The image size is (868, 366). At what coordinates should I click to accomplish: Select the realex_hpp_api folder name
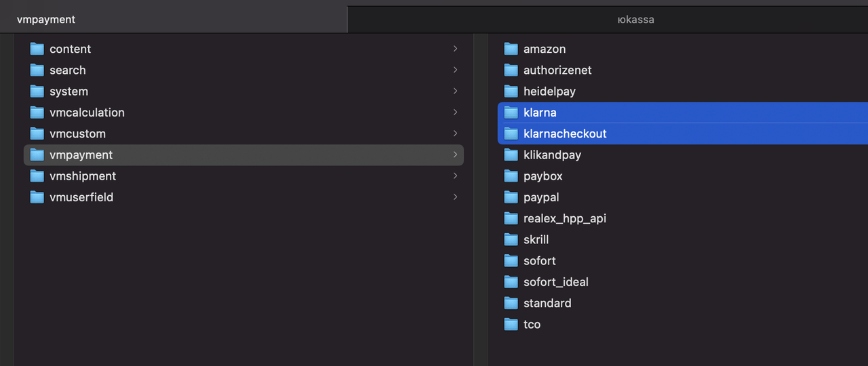565,218
